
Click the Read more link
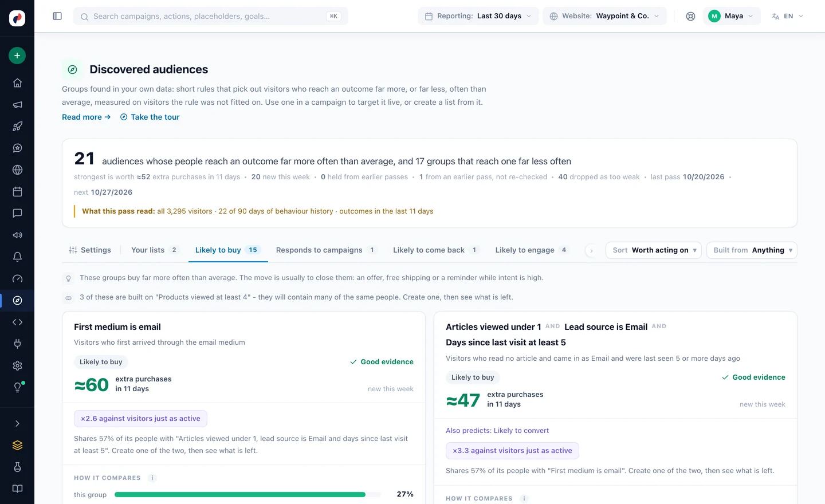tap(87, 117)
